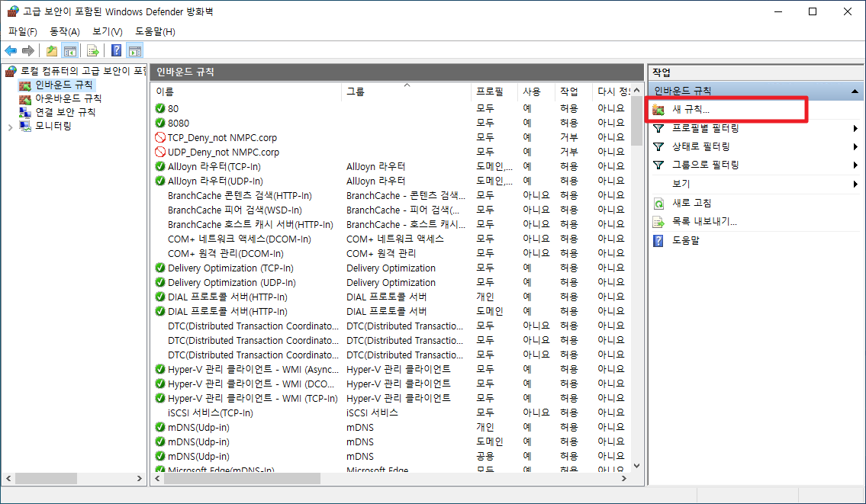Maximize the Windows Defender firewall window
The width and height of the screenshot is (866, 504).
click(813, 11)
